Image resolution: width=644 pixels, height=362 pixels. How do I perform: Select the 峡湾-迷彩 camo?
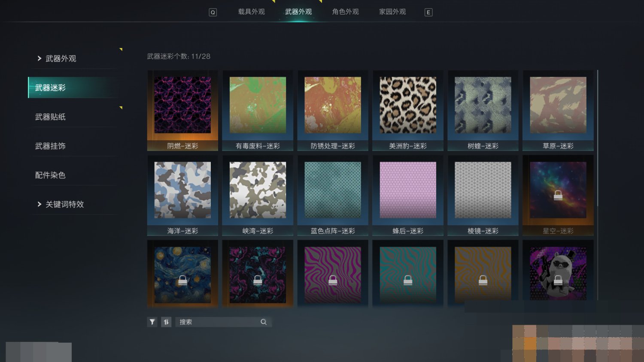pos(258,196)
